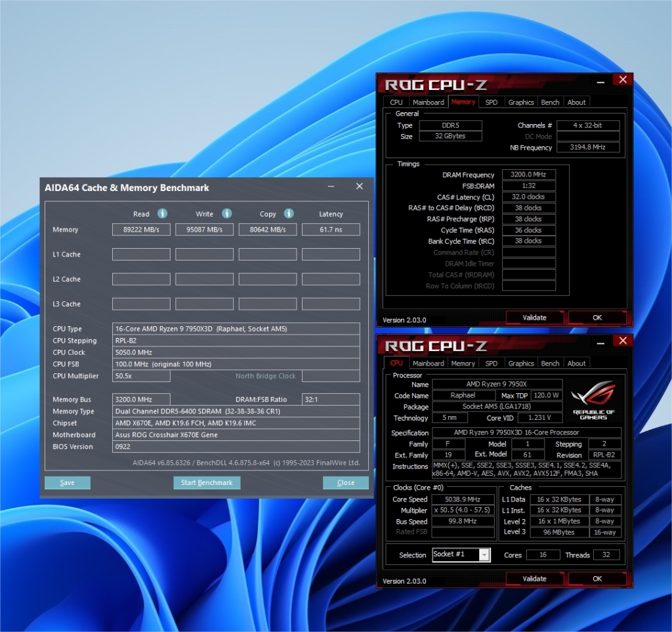Viewport: 672px width, 632px height.
Task: Click the Memory Read result field
Action: coord(141,230)
